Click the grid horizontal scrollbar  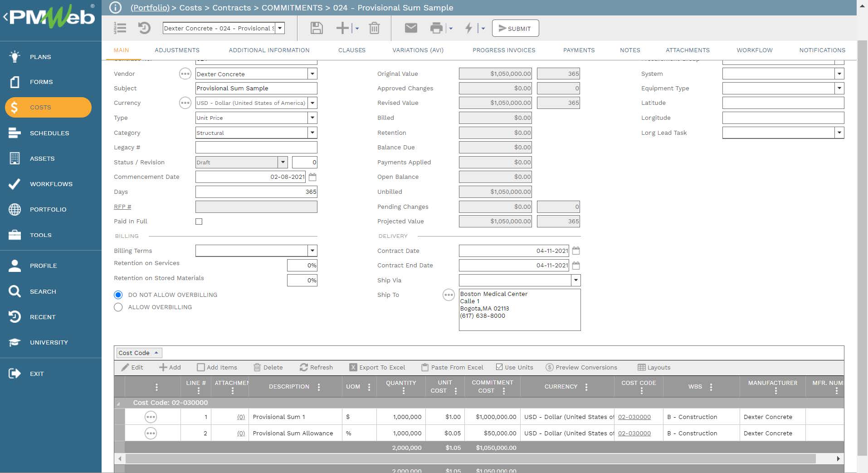tap(470, 458)
